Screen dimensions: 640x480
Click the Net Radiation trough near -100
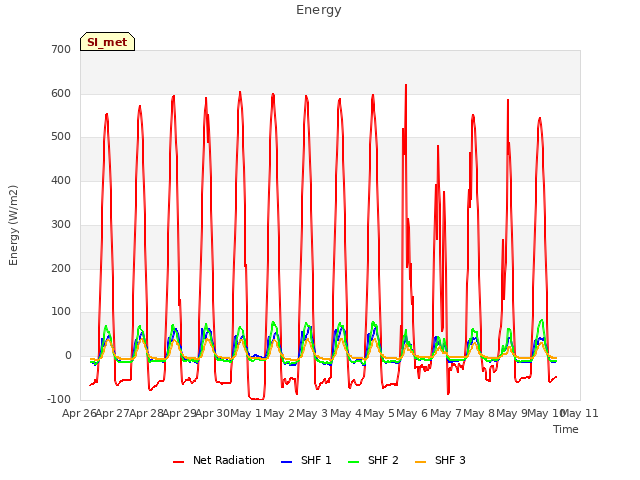[x=256, y=398]
